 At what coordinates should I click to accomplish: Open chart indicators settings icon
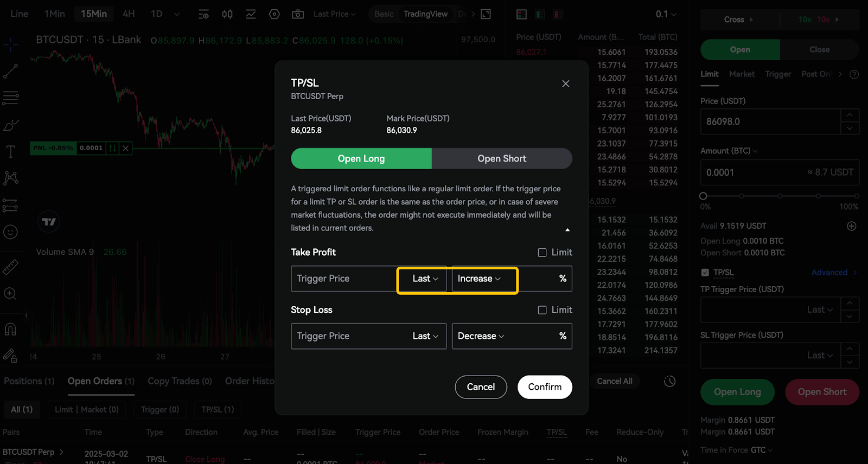[x=203, y=14]
